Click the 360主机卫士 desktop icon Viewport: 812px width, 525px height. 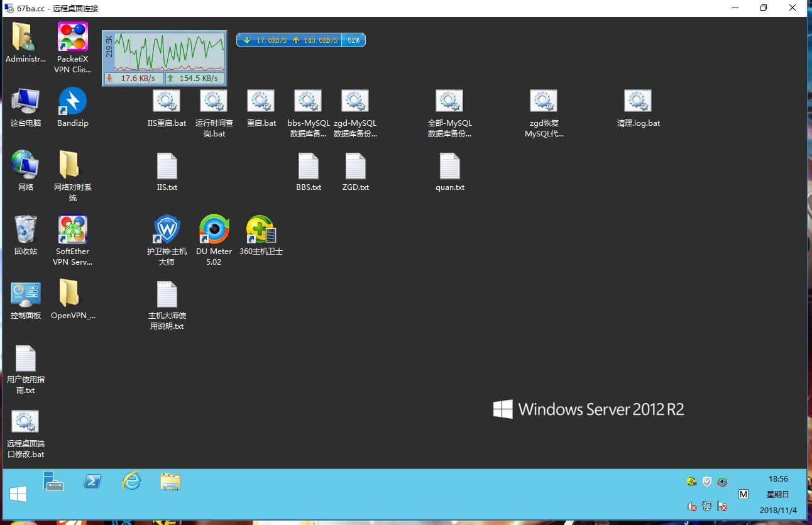tap(261, 230)
